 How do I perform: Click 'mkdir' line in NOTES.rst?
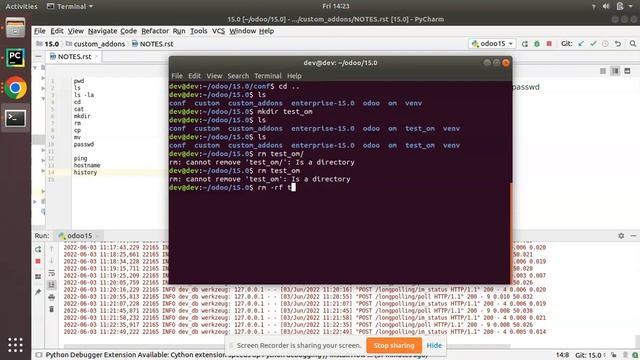(x=82, y=116)
